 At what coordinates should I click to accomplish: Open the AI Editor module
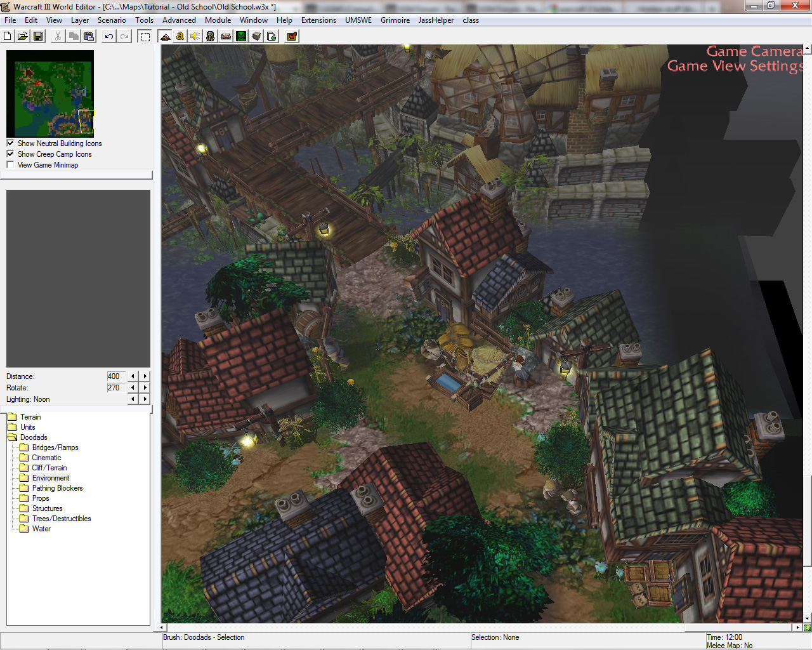[x=241, y=36]
